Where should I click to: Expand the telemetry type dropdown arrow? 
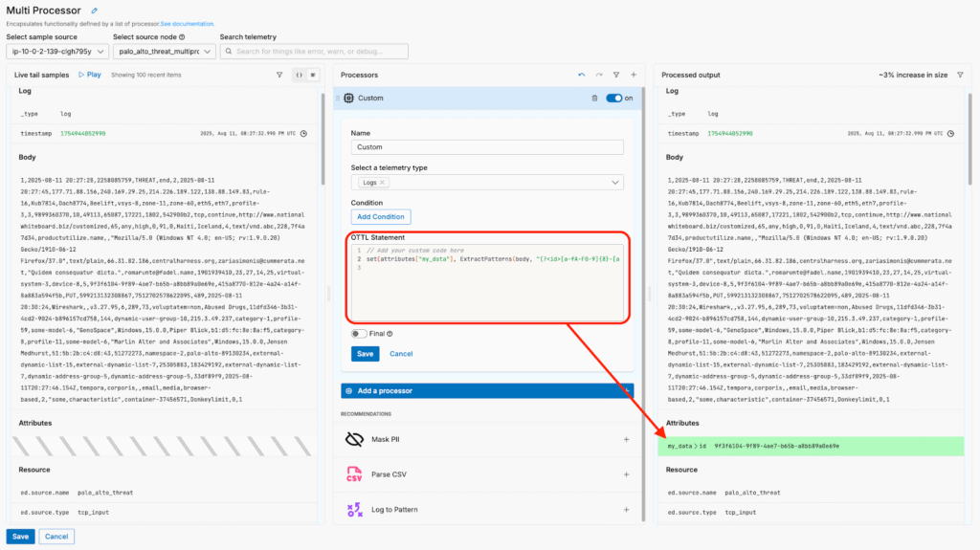[613, 182]
